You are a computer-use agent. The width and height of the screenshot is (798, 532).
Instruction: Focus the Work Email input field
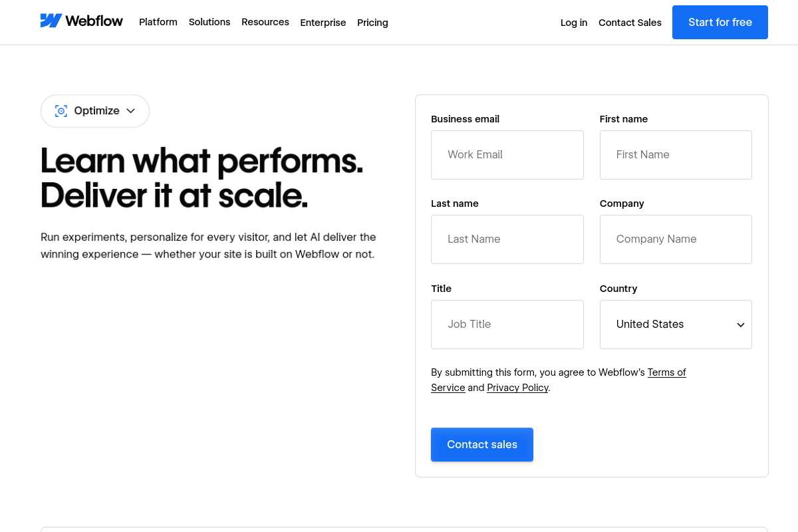coord(507,155)
